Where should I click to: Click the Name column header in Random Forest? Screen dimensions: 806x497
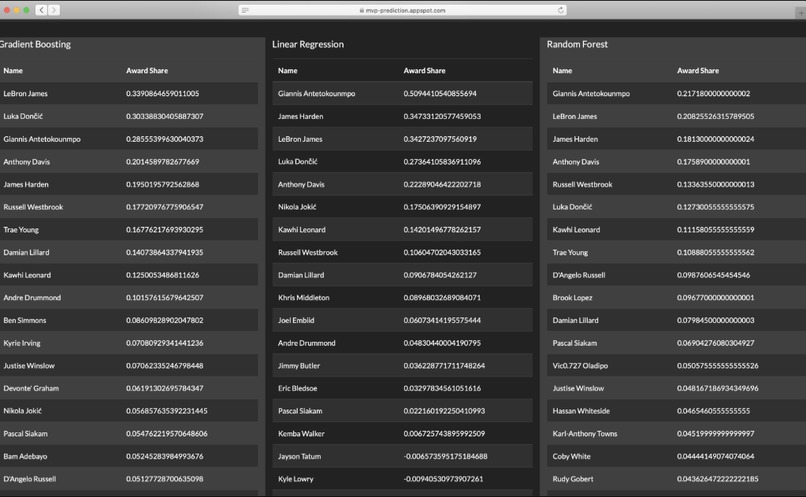pyautogui.click(x=562, y=70)
